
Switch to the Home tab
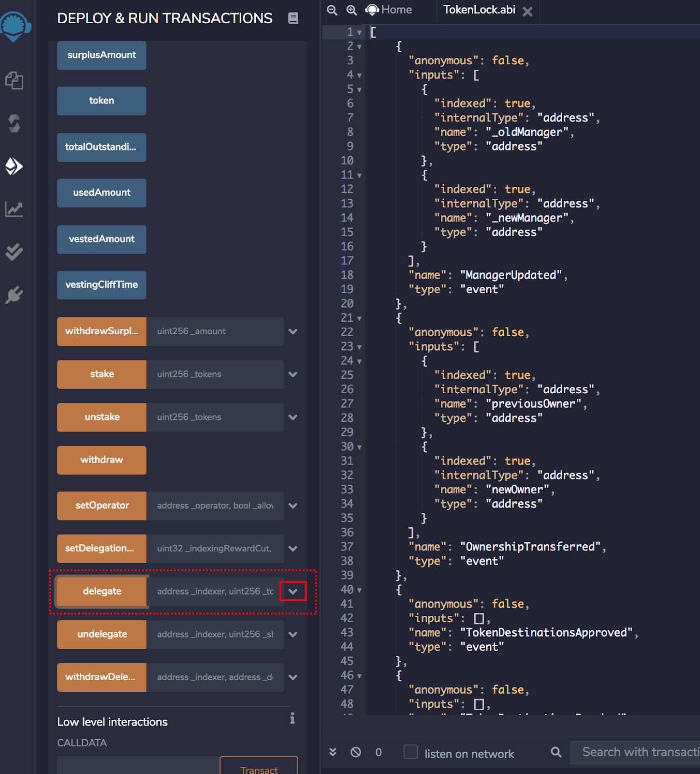pyautogui.click(x=389, y=10)
